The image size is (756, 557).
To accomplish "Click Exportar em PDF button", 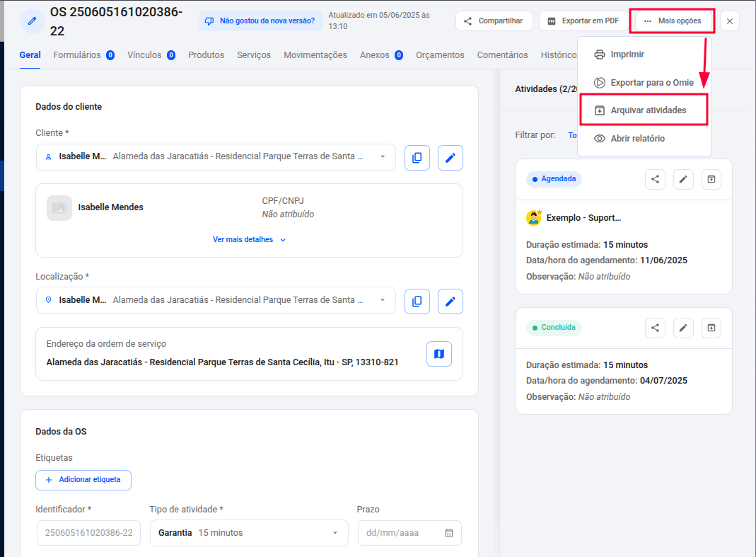I will click(584, 21).
